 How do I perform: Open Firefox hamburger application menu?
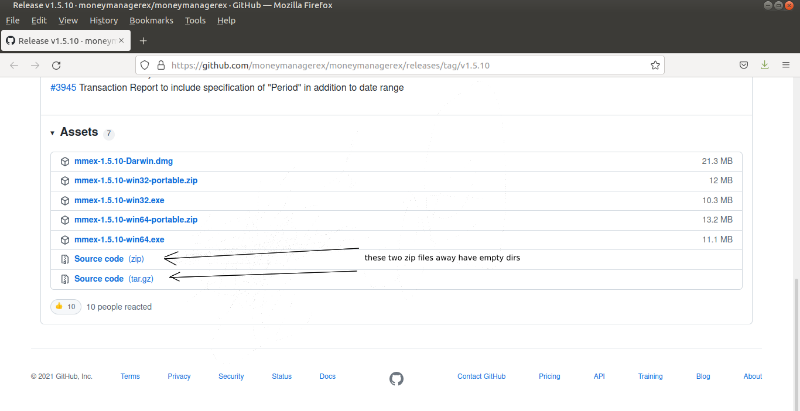point(786,65)
